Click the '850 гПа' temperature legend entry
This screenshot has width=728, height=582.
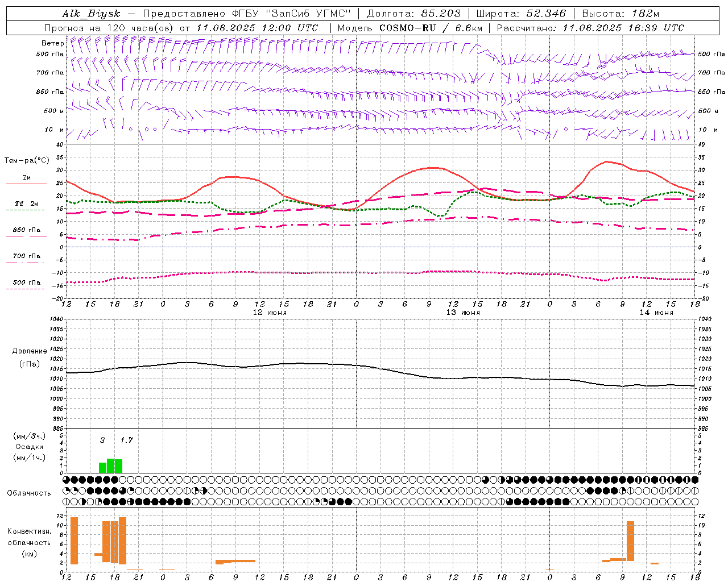[x=27, y=230]
